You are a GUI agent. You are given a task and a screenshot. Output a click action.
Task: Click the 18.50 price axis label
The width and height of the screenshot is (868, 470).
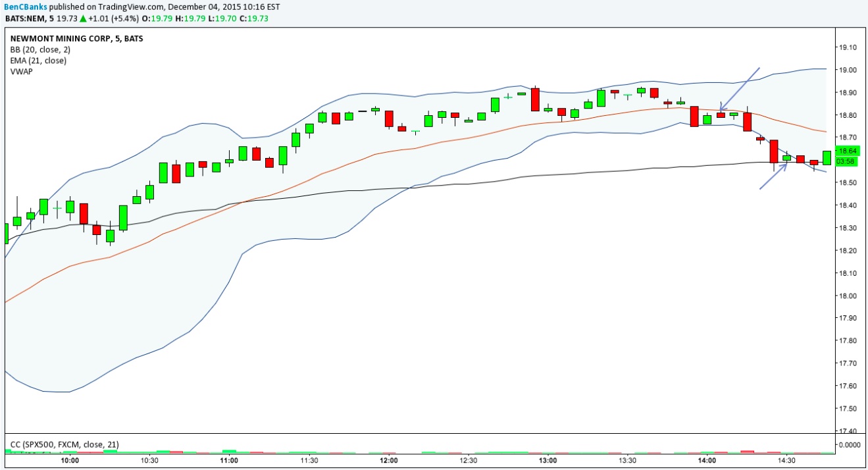tap(848, 183)
